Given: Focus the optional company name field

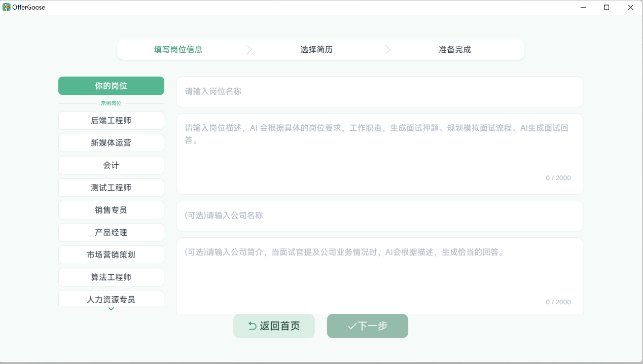Looking at the screenshot, I should coord(380,216).
